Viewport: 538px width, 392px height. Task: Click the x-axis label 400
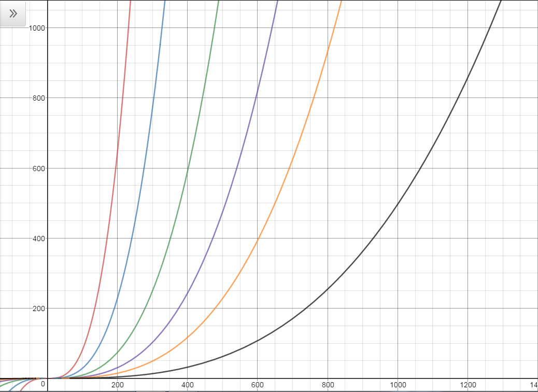[187, 385]
